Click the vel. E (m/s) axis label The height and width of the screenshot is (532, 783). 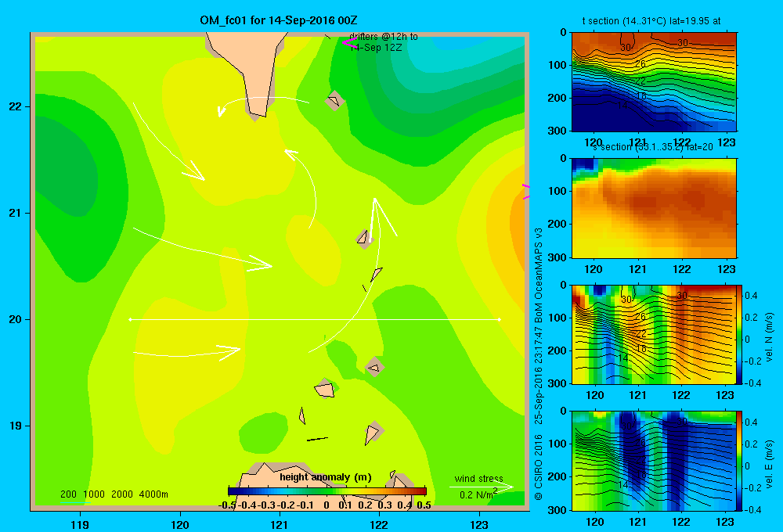coord(769,464)
